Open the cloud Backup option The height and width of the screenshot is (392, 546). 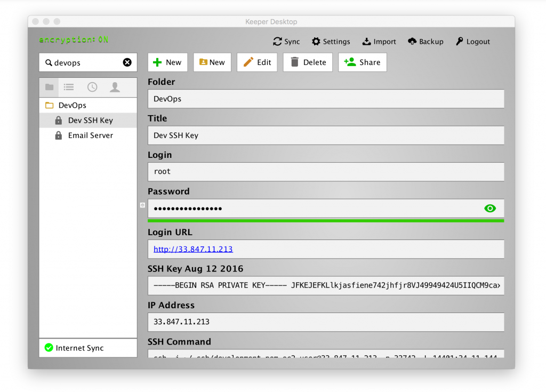tap(412, 42)
